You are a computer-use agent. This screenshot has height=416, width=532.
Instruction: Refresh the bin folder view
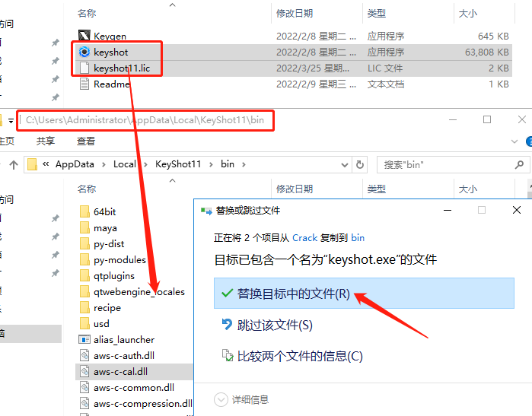point(360,165)
